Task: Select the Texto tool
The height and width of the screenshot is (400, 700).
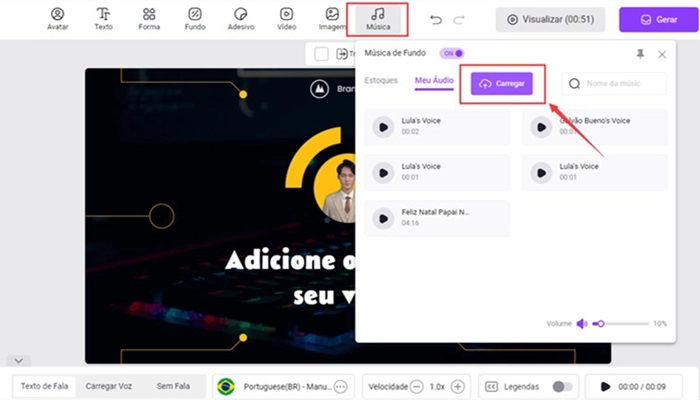Action: pos(103,19)
